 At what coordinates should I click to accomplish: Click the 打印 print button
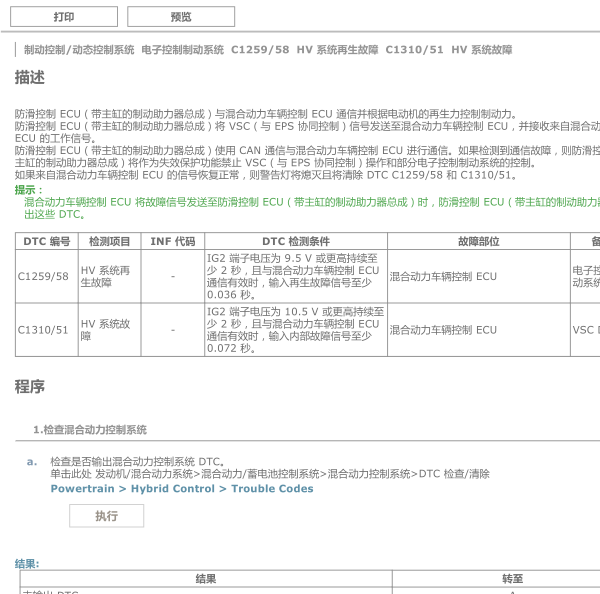[x=64, y=16]
